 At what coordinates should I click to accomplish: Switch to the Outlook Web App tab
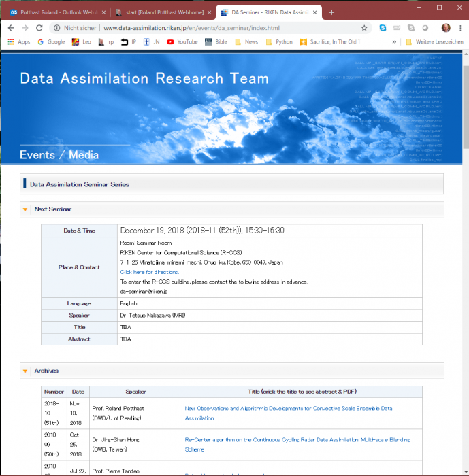pos(54,12)
